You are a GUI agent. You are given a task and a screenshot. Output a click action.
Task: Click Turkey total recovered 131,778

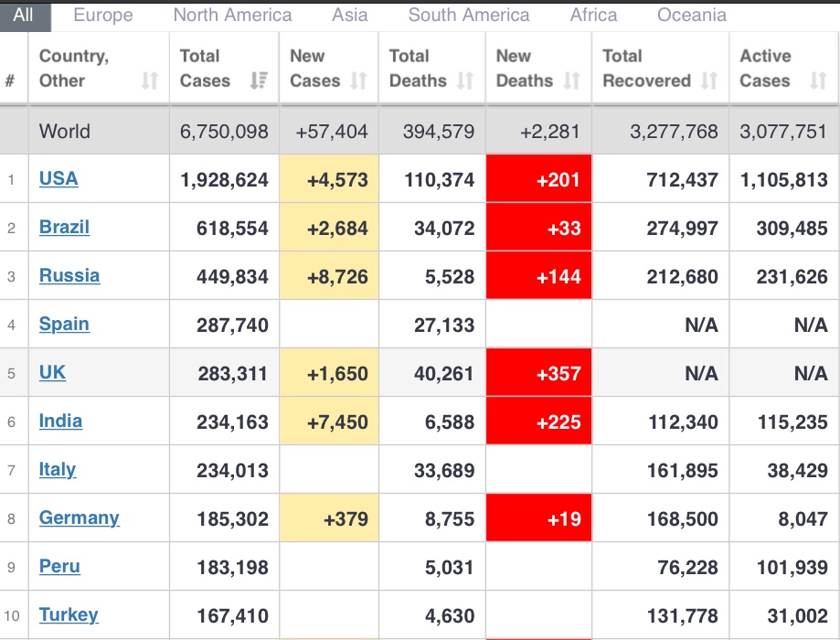(683, 616)
